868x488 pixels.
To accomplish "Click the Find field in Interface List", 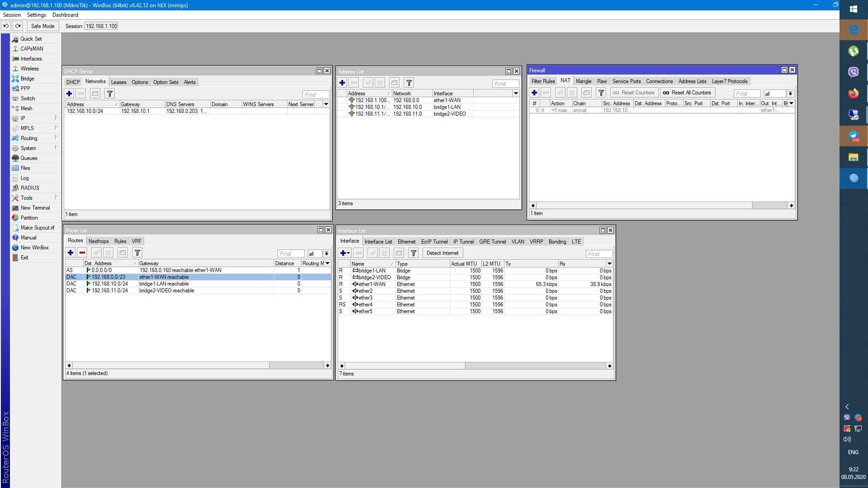I will coord(599,254).
